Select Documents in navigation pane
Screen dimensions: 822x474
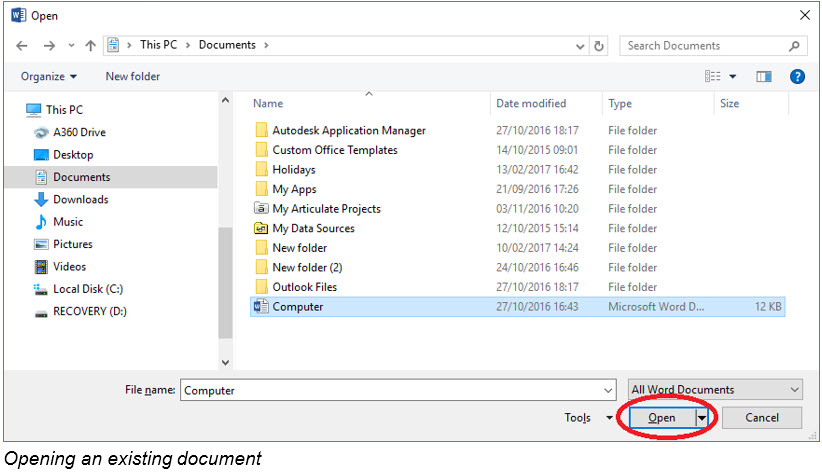(111, 177)
